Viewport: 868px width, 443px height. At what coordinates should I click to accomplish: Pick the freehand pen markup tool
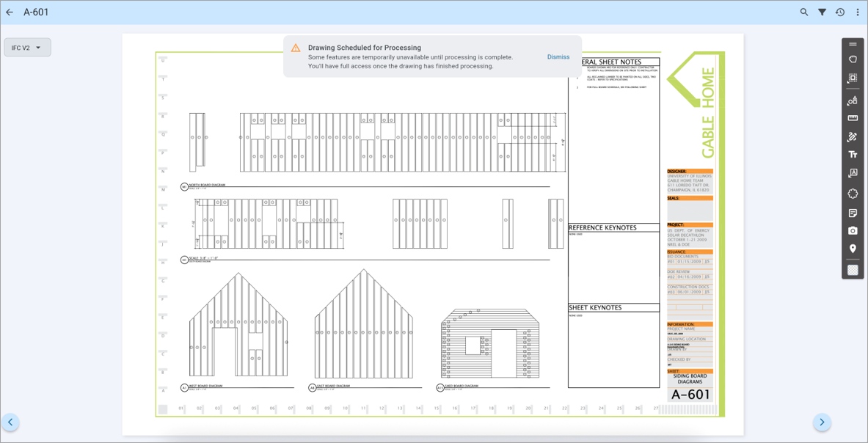(x=853, y=136)
